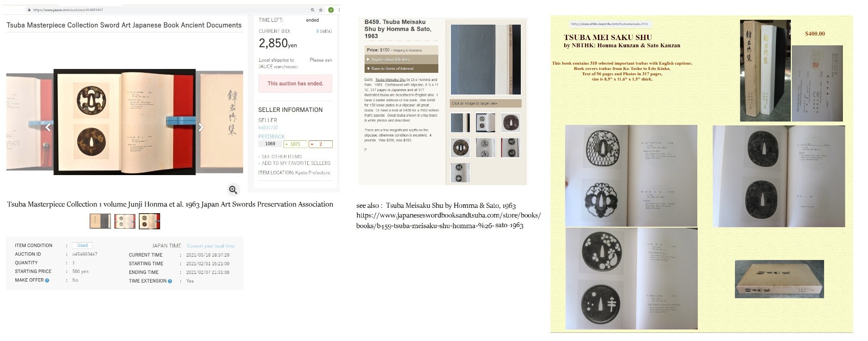Screen dimensions: 868x341
Task: Open the green profile avatar icon
Action: click(331, 10)
